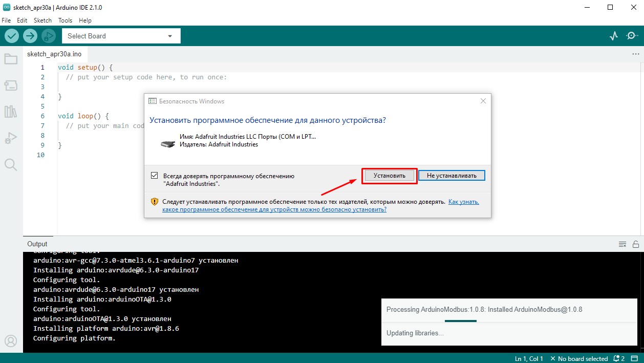Start the debugger from the toolbar
The image size is (644, 363).
click(x=49, y=36)
